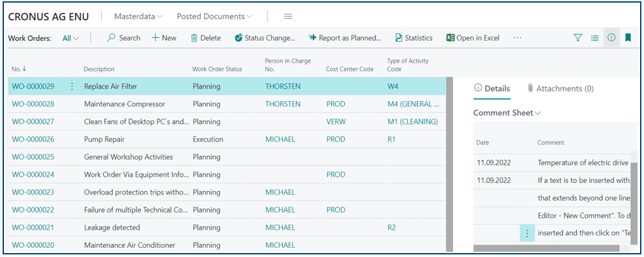Select General Workshop Activities description

(x=128, y=157)
